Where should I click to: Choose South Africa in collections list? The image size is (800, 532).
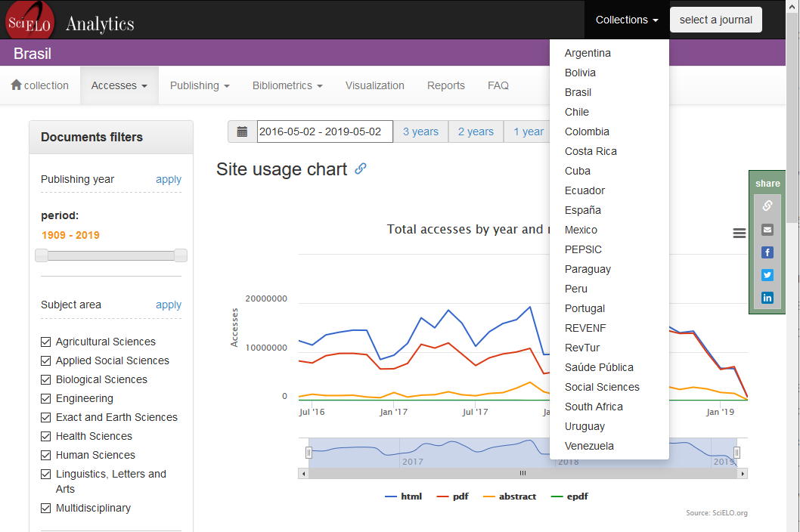pos(594,407)
